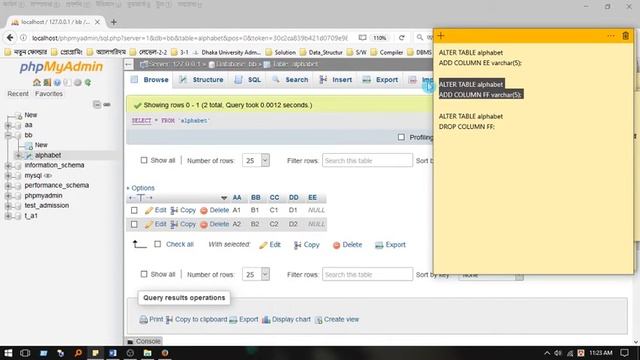Reload the page with refresh icon
The image size is (640, 360).
click(x=402, y=38)
